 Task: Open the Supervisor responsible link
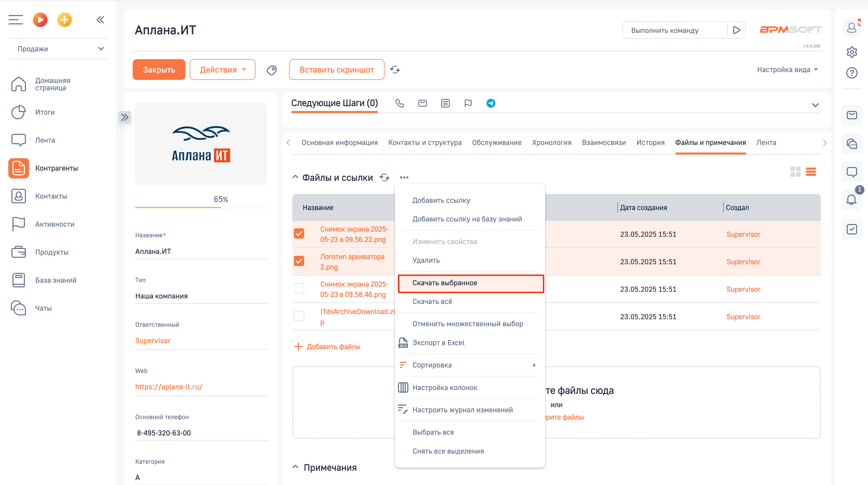click(x=153, y=341)
